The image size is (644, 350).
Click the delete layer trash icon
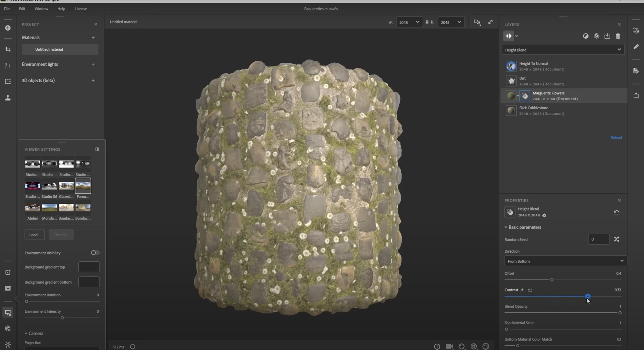point(618,36)
